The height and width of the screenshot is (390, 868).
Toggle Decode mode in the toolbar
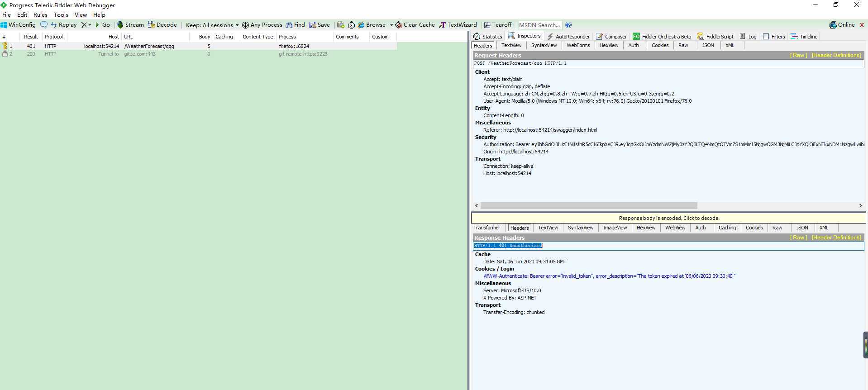click(162, 25)
